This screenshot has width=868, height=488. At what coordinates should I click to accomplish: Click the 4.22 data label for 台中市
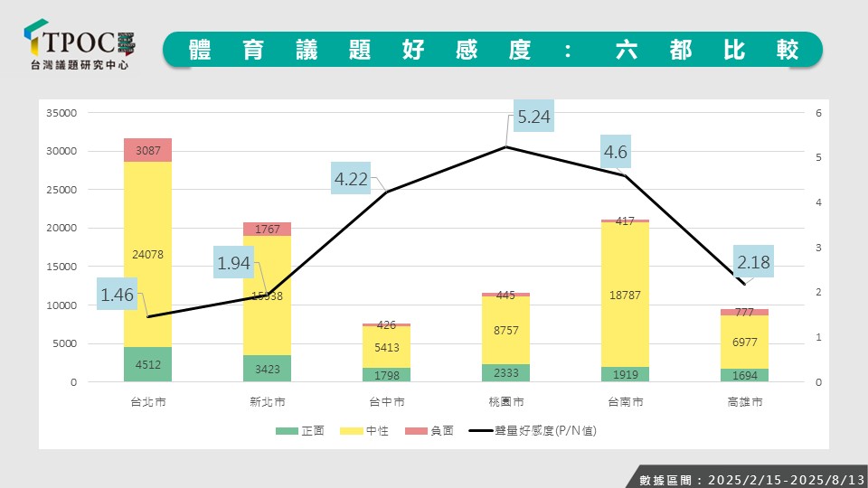point(351,180)
